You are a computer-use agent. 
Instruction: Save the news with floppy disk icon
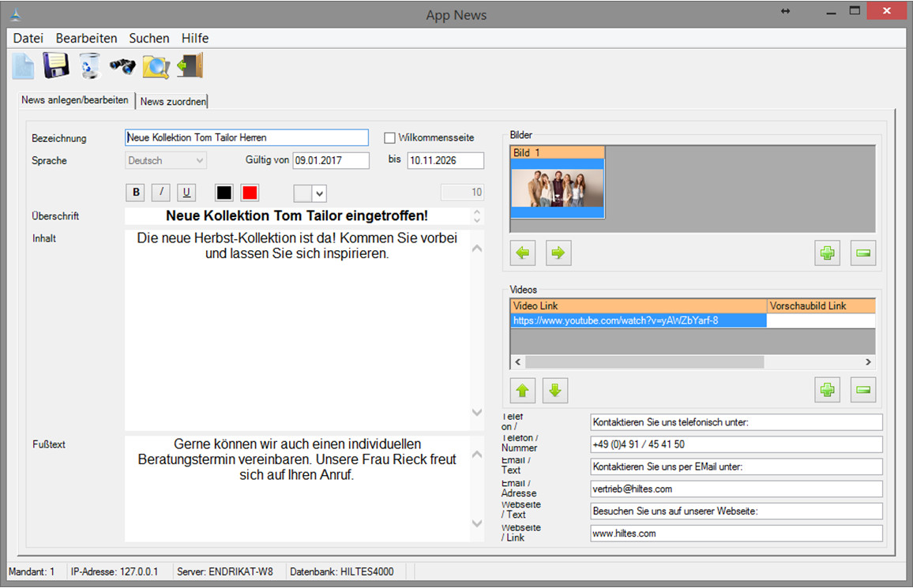click(56, 66)
